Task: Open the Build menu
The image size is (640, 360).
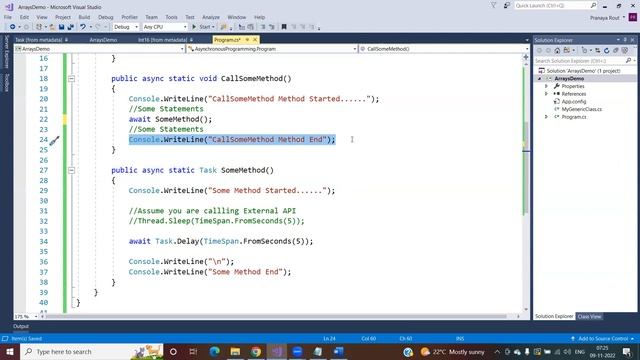Action: pos(84,17)
